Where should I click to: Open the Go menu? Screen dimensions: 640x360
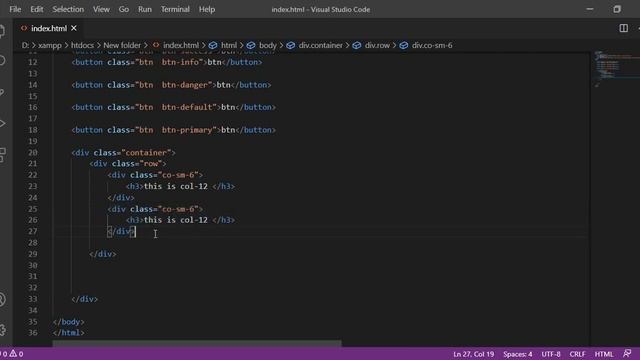[x=124, y=9]
